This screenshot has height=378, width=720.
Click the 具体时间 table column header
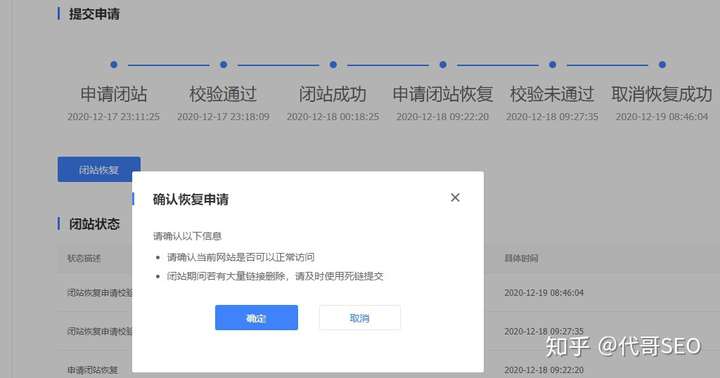pyautogui.click(x=521, y=258)
